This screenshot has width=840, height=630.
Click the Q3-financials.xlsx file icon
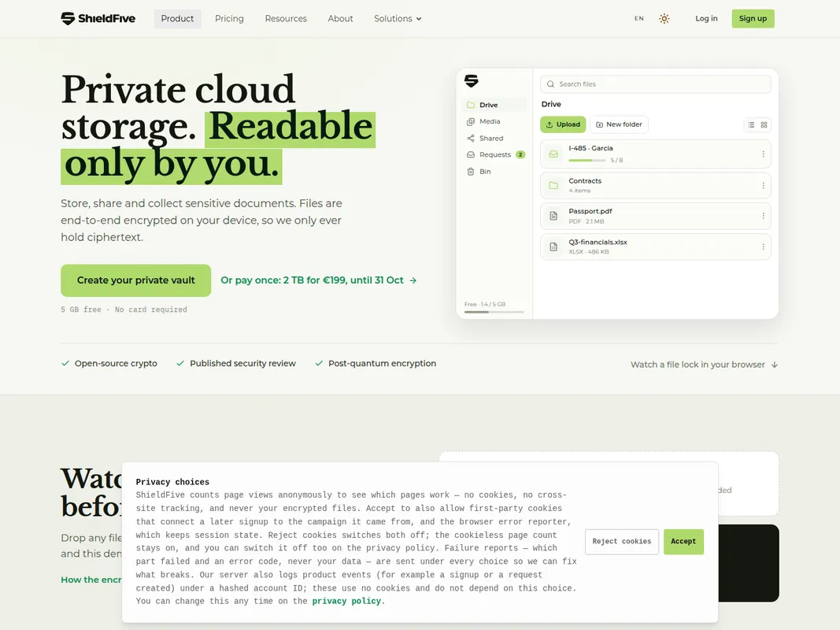tap(553, 247)
